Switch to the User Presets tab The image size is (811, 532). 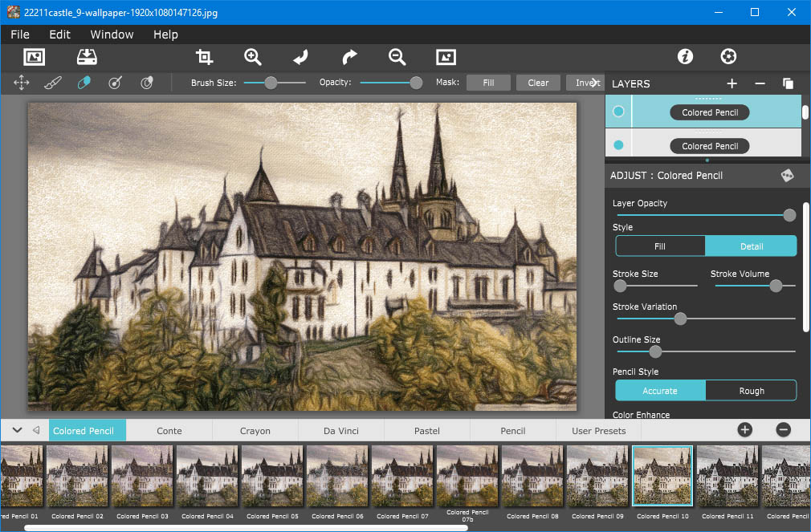[x=598, y=431]
